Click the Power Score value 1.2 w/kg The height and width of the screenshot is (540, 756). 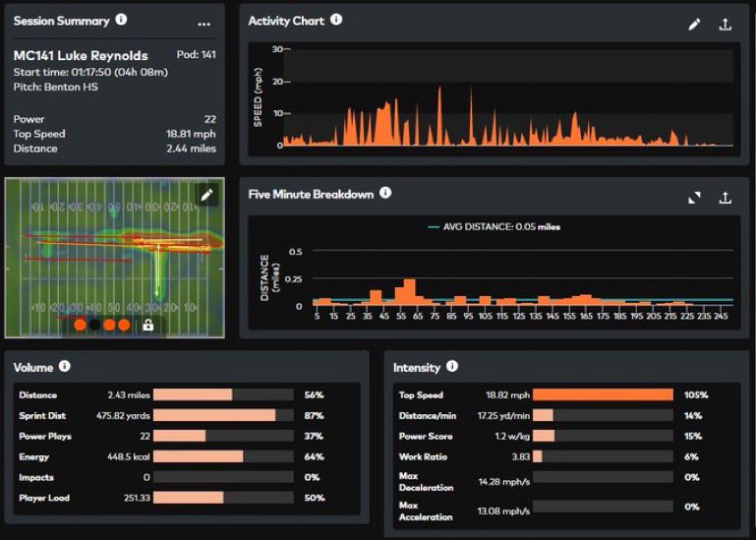coord(512,437)
